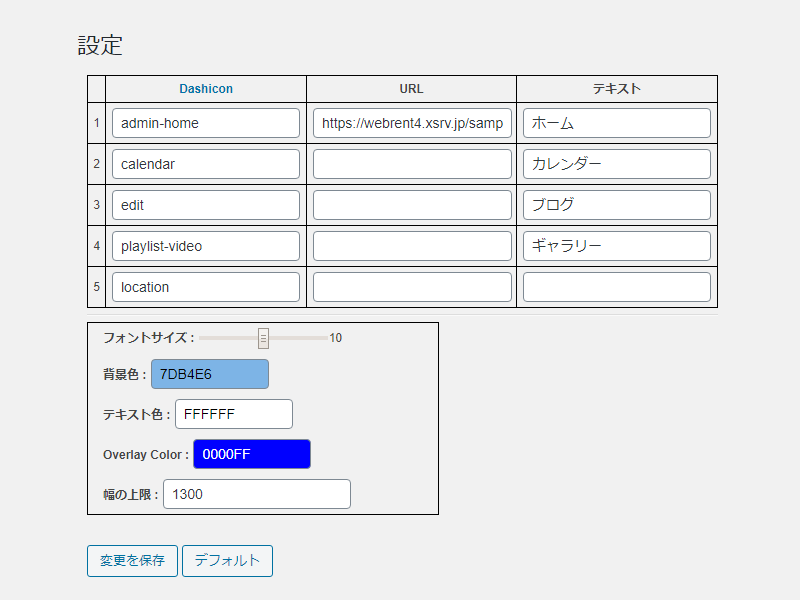Open the テキスト色 color field FFFFFF
This screenshot has height=600, width=800.
[x=234, y=414]
